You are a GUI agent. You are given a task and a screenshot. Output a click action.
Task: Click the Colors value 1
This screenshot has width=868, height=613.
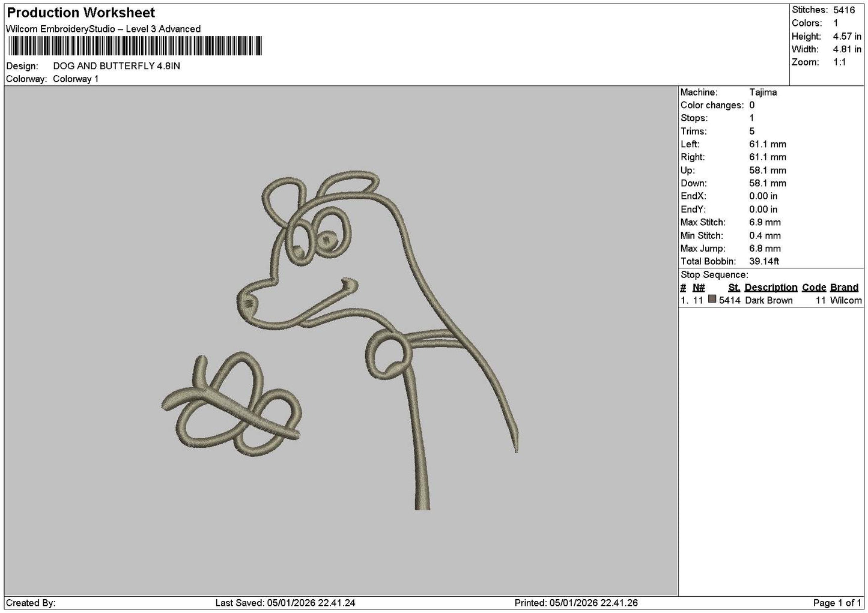[x=836, y=23]
